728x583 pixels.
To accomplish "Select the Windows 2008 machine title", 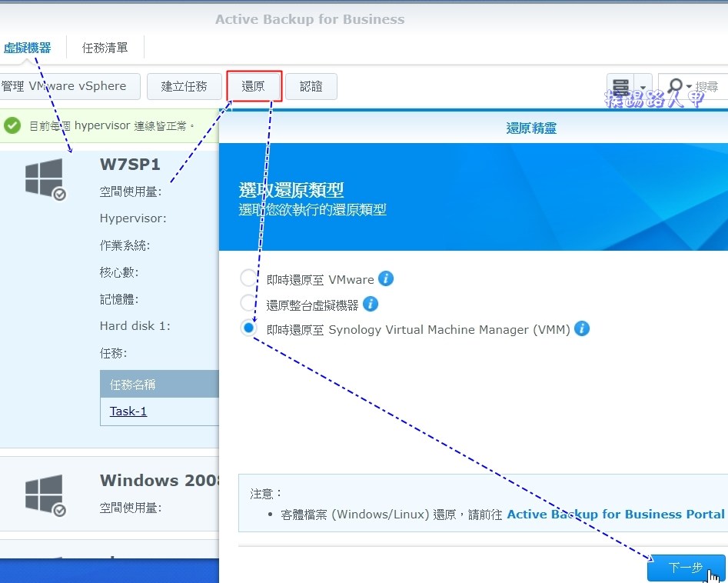I will tap(159, 481).
